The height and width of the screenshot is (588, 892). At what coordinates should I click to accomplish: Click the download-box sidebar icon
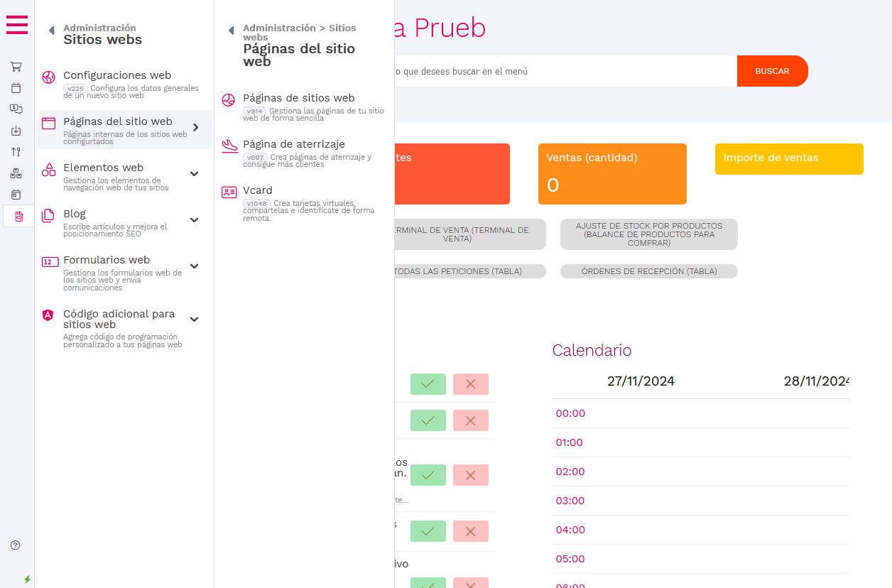(x=16, y=131)
